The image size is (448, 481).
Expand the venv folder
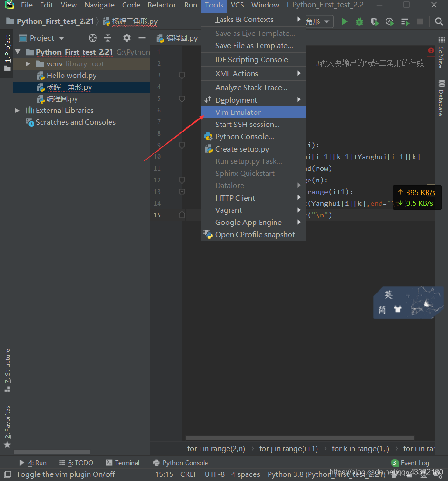(28, 63)
